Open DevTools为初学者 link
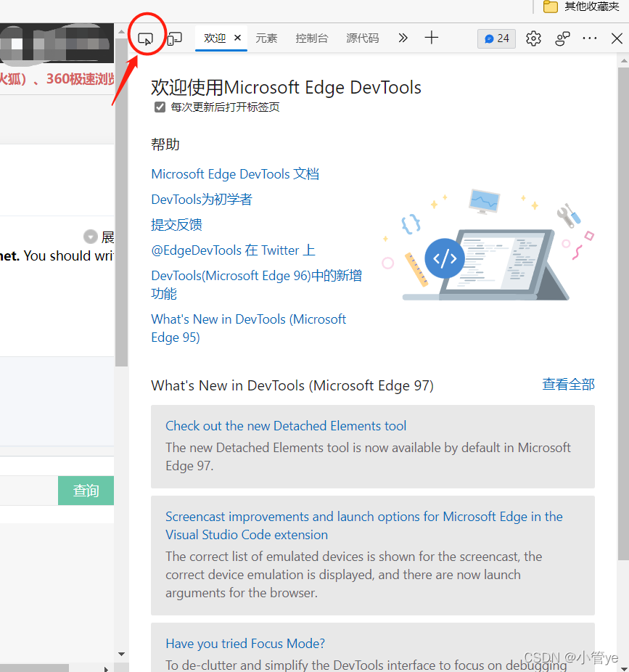Viewport: 629px width, 672px height. point(202,200)
